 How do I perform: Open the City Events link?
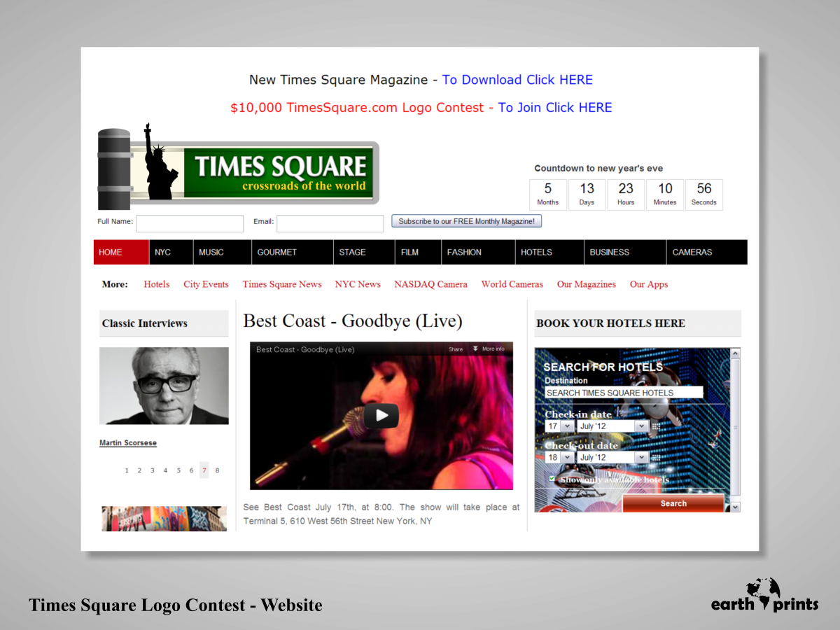[206, 284]
